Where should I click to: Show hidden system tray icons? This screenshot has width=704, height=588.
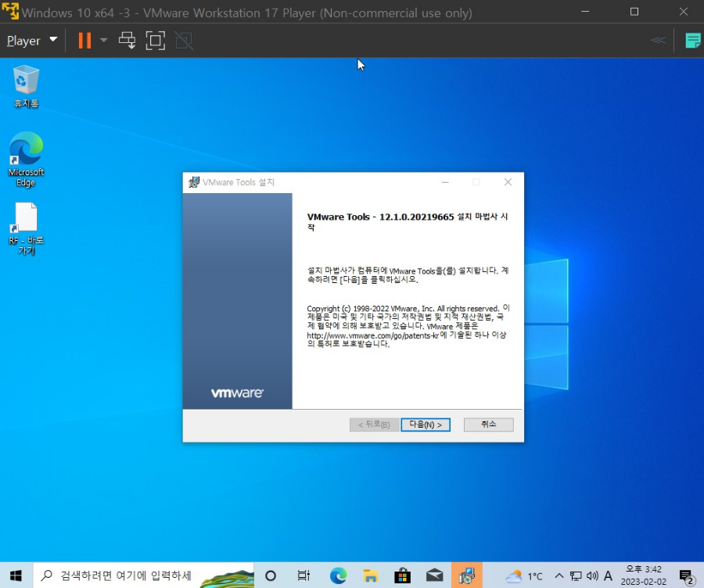(x=559, y=575)
